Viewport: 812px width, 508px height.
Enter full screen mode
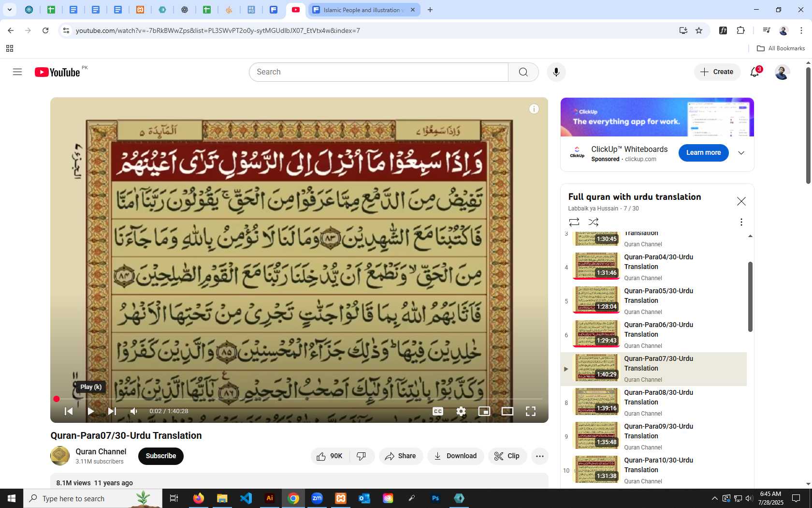[531, 411]
